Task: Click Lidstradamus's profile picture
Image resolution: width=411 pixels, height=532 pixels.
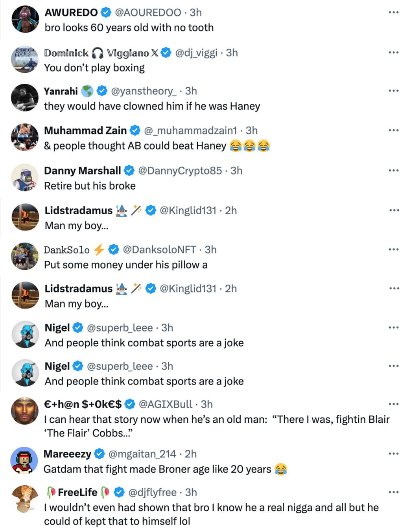Action: 25,217
